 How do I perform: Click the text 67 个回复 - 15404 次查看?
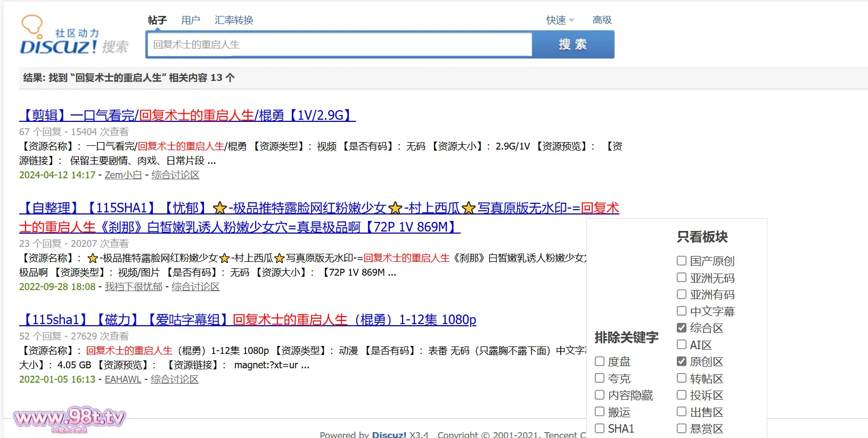(x=74, y=132)
